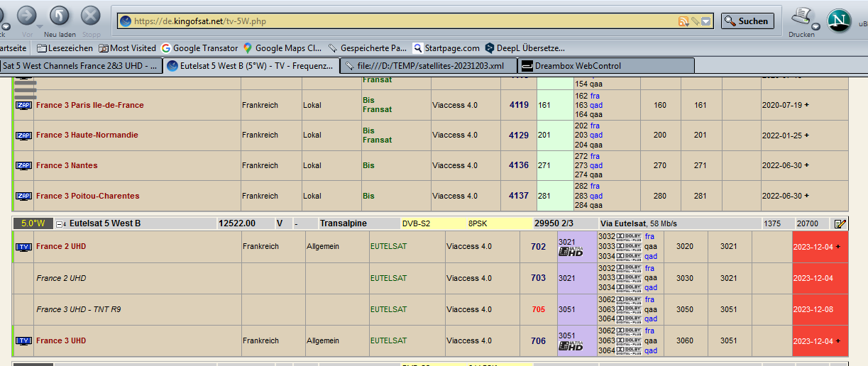
Task: Click the red 2023-12-08 date cell
Action: point(820,310)
